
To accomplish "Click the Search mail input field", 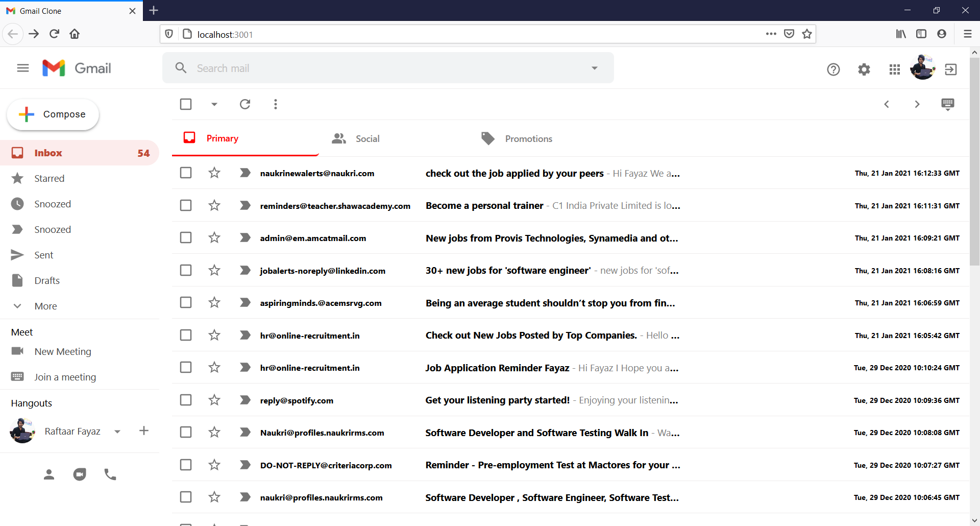I will [x=388, y=68].
